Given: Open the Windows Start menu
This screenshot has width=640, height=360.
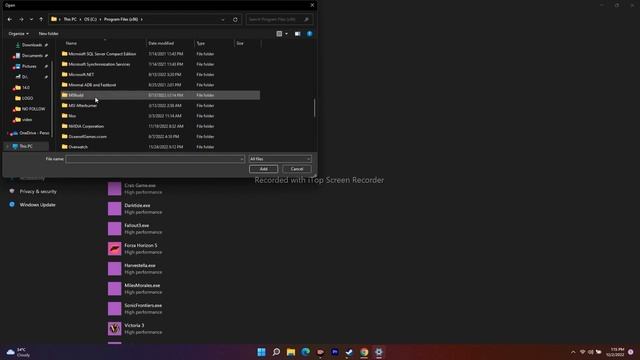Looking at the screenshot, I should click(x=262, y=352).
